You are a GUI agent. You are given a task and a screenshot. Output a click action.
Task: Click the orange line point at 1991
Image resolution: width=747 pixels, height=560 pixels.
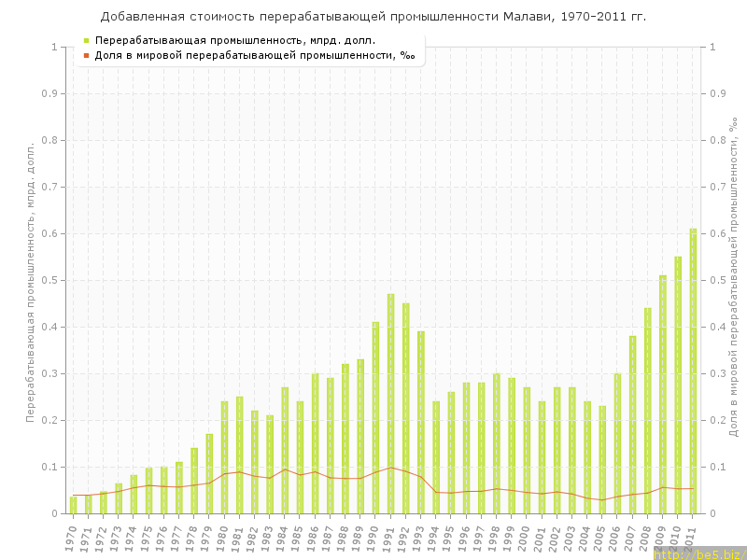click(x=390, y=468)
